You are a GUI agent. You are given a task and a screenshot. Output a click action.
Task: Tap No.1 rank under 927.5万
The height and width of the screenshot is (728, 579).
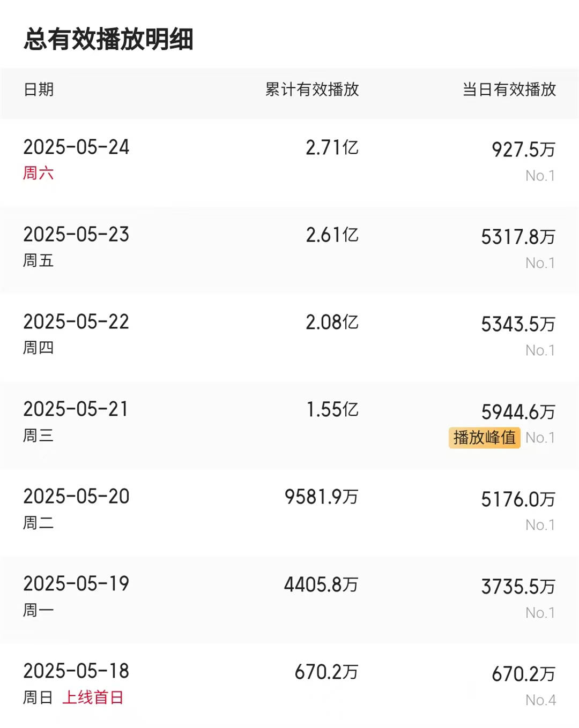(x=540, y=176)
